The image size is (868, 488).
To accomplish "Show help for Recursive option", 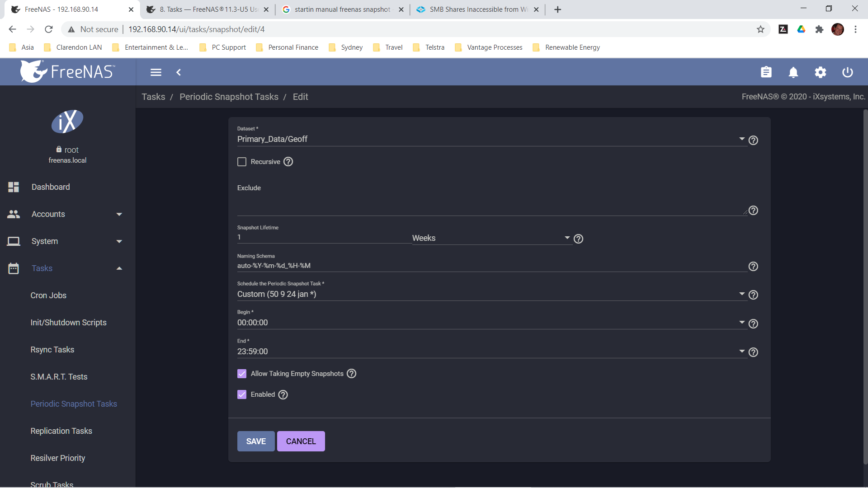I will [x=288, y=162].
